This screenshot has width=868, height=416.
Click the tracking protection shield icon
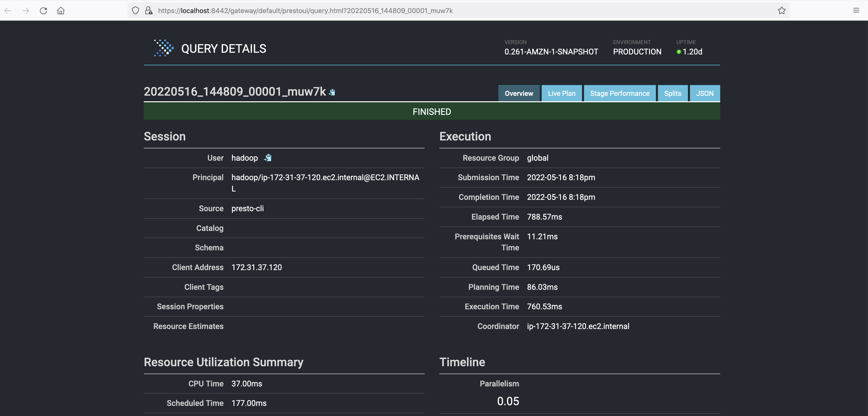tap(135, 10)
